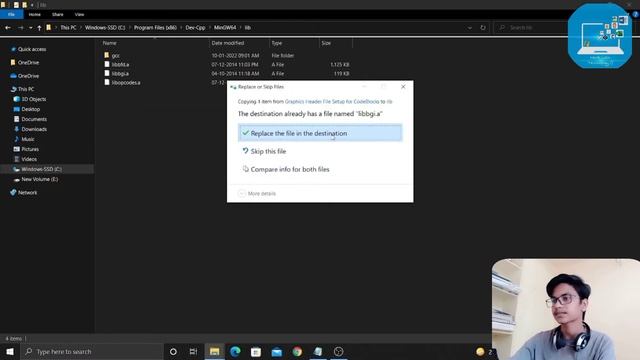The image size is (640, 360).
Task: Open recent locations dropdown arrow
Action: click(x=31, y=28)
